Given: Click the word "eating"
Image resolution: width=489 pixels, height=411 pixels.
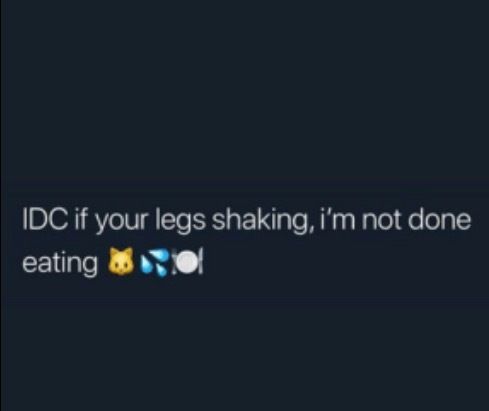Looking at the screenshot, I should pyautogui.click(x=59, y=264).
